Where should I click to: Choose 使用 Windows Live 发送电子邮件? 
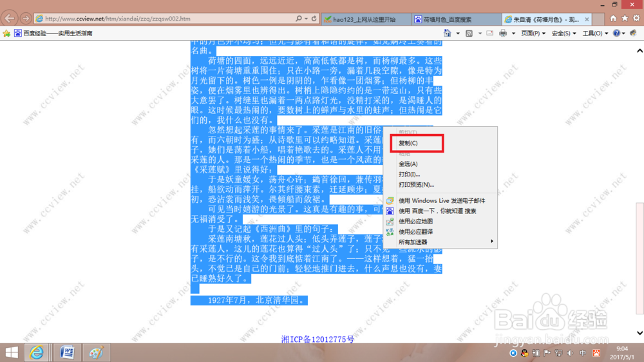(440, 200)
